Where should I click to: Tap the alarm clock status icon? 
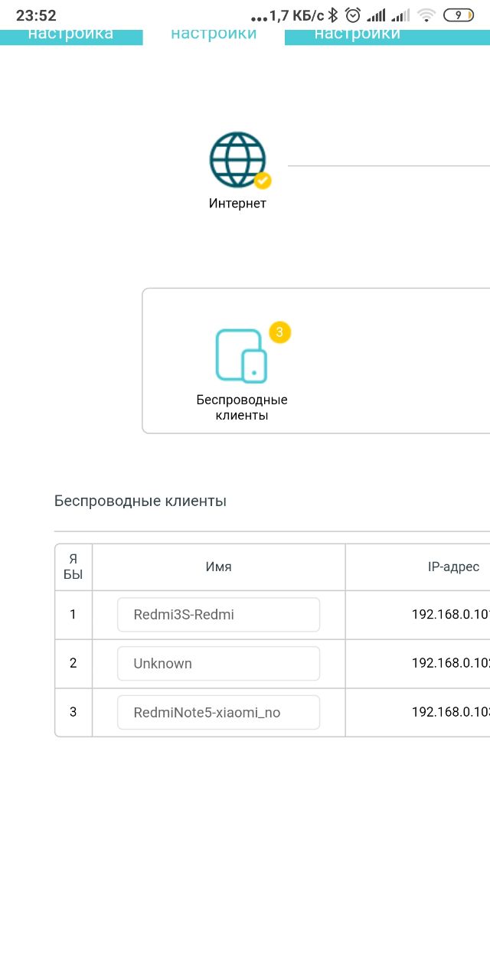tap(353, 15)
